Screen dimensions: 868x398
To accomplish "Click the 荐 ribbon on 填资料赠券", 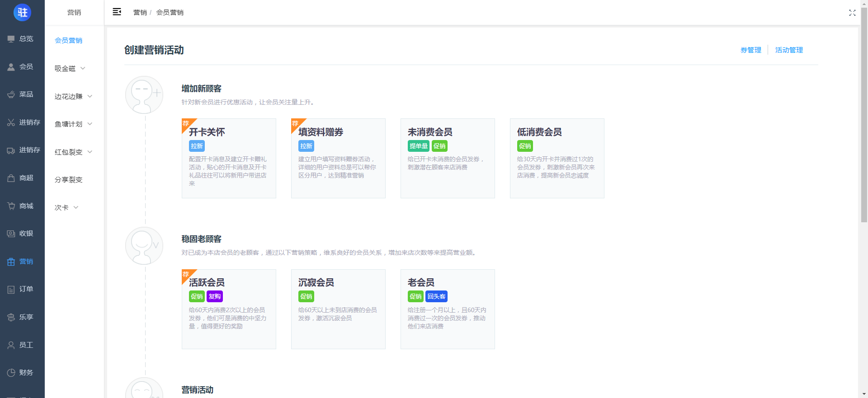I will click(x=296, y=124).
